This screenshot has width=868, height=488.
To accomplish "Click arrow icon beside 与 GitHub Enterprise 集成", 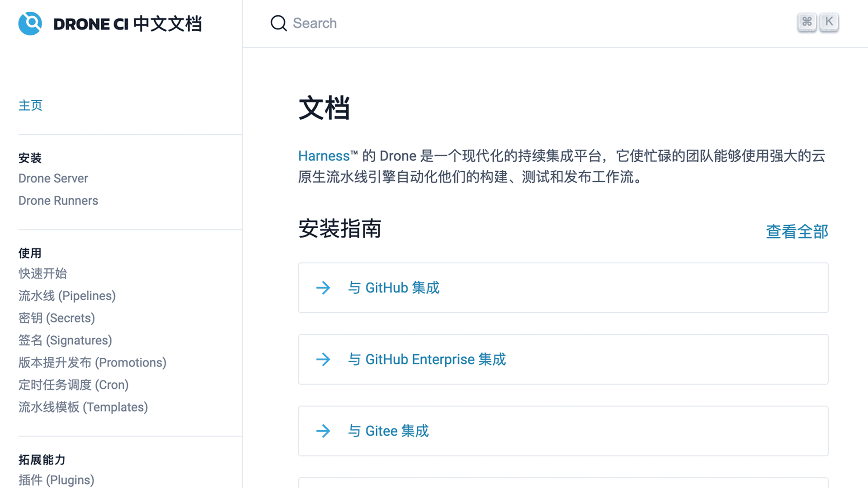I will [x=323, y=360].
